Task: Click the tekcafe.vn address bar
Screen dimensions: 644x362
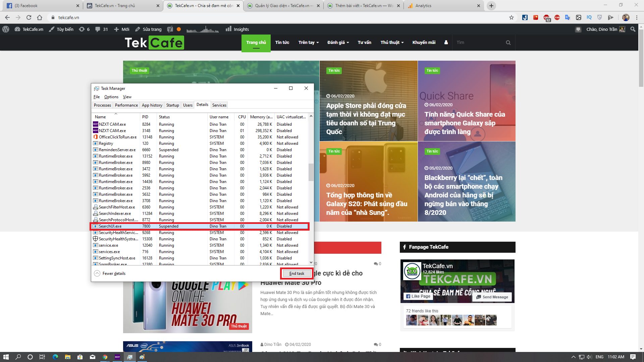Action: 278,17
